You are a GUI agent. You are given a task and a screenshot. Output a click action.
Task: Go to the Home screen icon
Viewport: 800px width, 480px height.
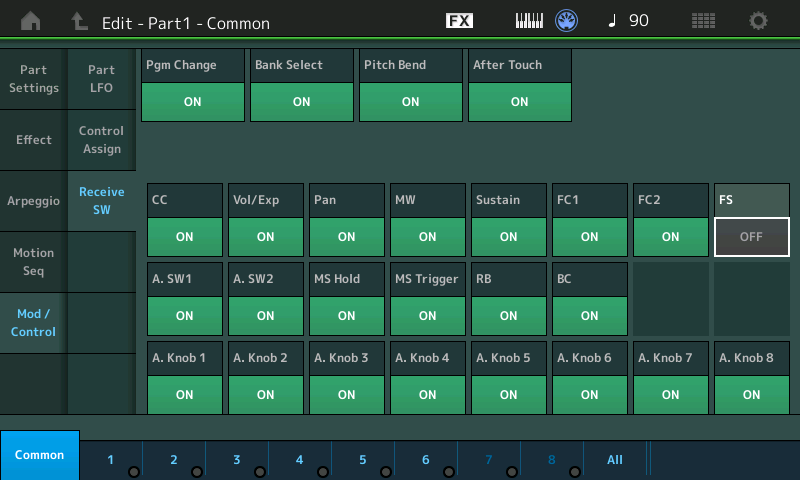(32, 21)
